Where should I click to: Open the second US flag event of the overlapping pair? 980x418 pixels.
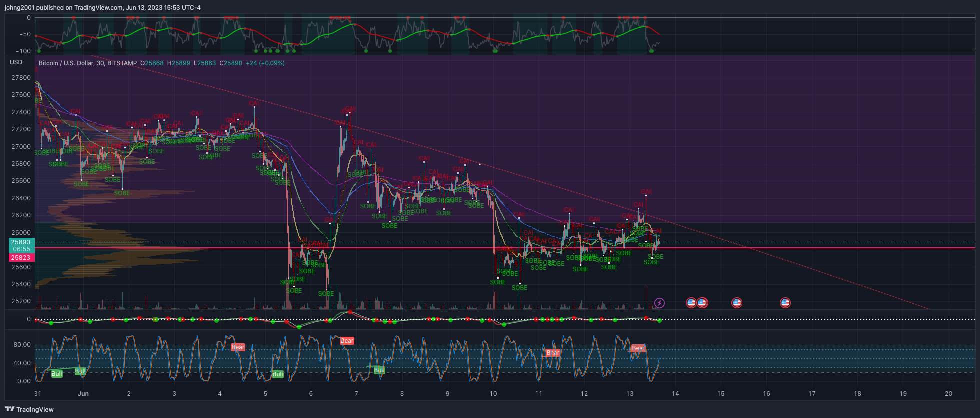[702, 303]
